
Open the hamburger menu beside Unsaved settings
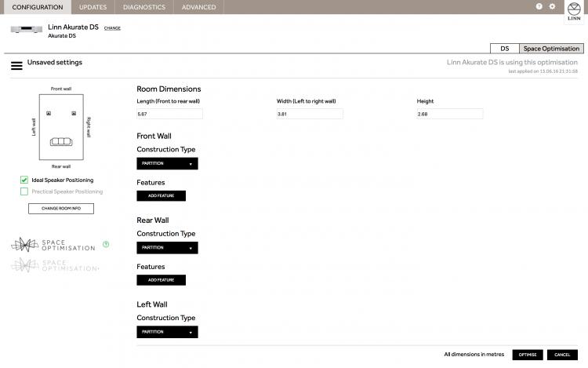pyautogui.click(x=16, y=65)
